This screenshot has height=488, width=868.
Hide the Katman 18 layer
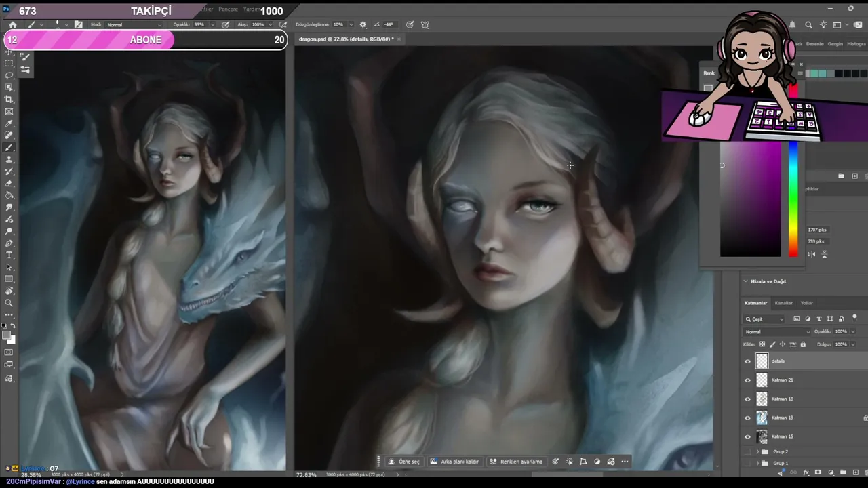pyautogui.click(x=748, y=399)
